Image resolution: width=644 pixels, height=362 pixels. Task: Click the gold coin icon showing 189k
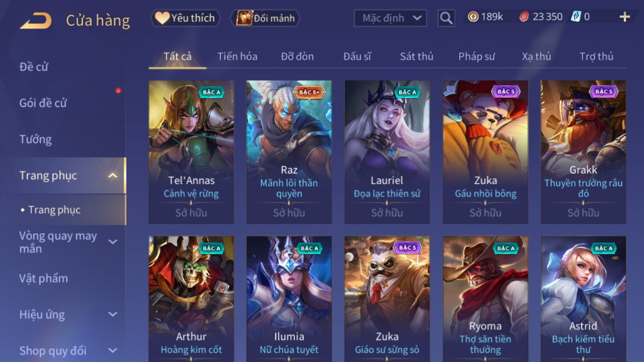[x=473, y=17]
